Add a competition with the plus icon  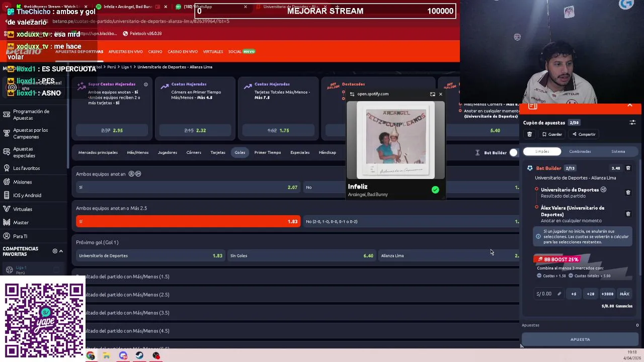(55, 251)
